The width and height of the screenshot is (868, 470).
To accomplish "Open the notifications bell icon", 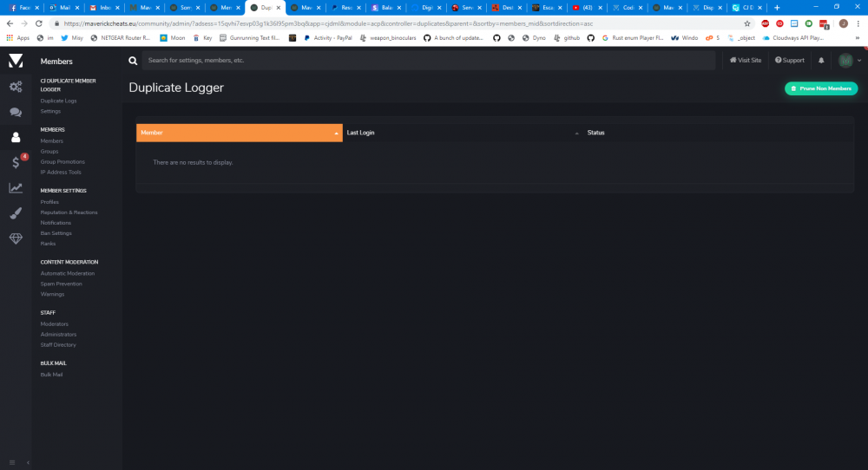I will point(821,61).
